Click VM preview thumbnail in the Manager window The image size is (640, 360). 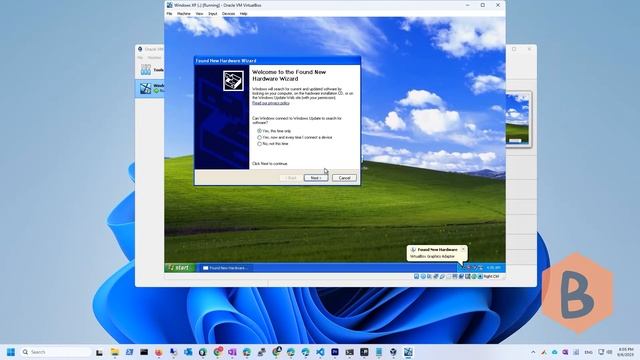coord(517,119)
